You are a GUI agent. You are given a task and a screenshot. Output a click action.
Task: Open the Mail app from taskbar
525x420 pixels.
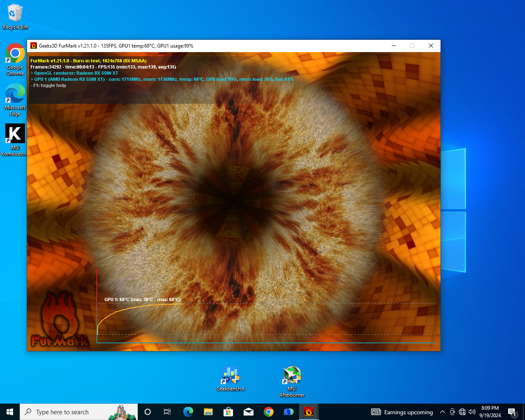(x=249, y=412)
